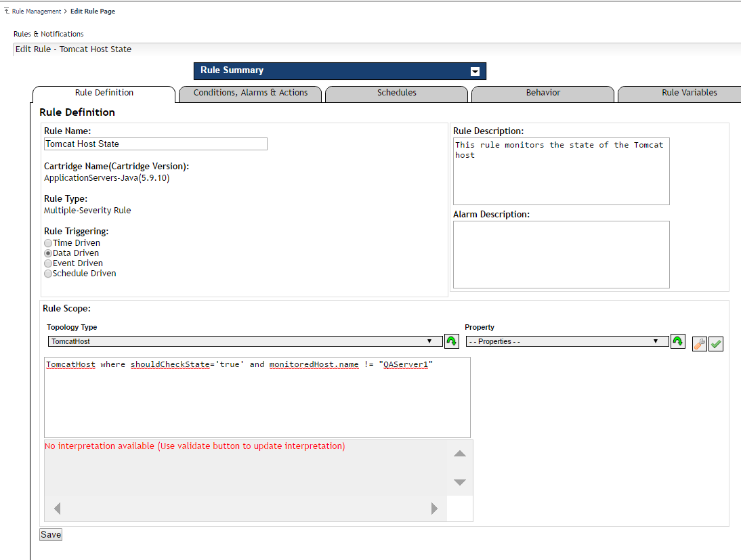
Task: Expand the Rule Summary dropdown
Action: (475, 71)
